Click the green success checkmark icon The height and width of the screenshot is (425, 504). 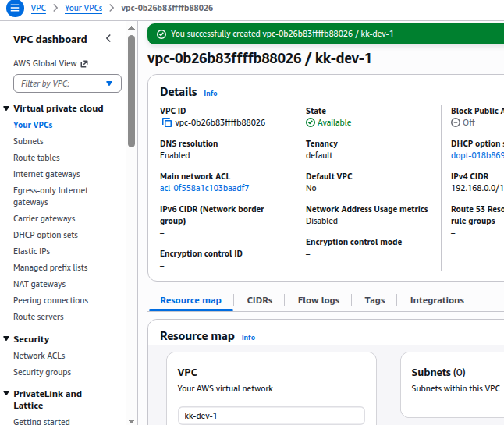(x=161, y=34)
